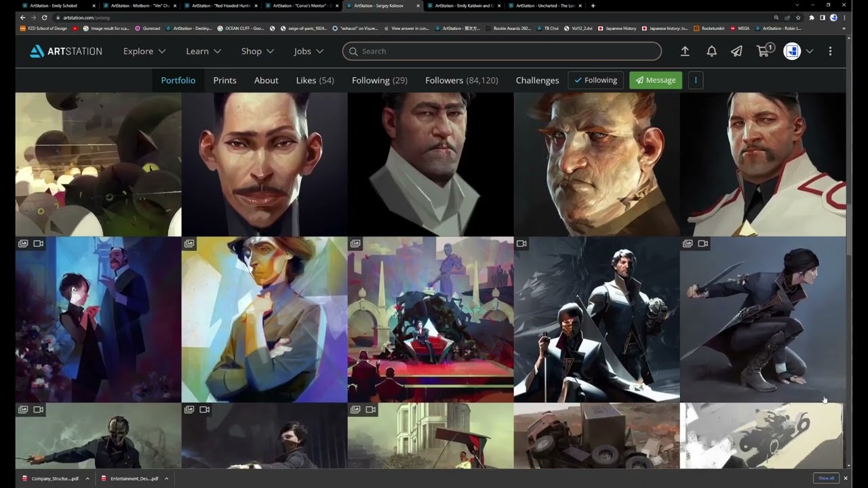Expand the Learn menu
This screenshot has height=488, width=868.
203,51
